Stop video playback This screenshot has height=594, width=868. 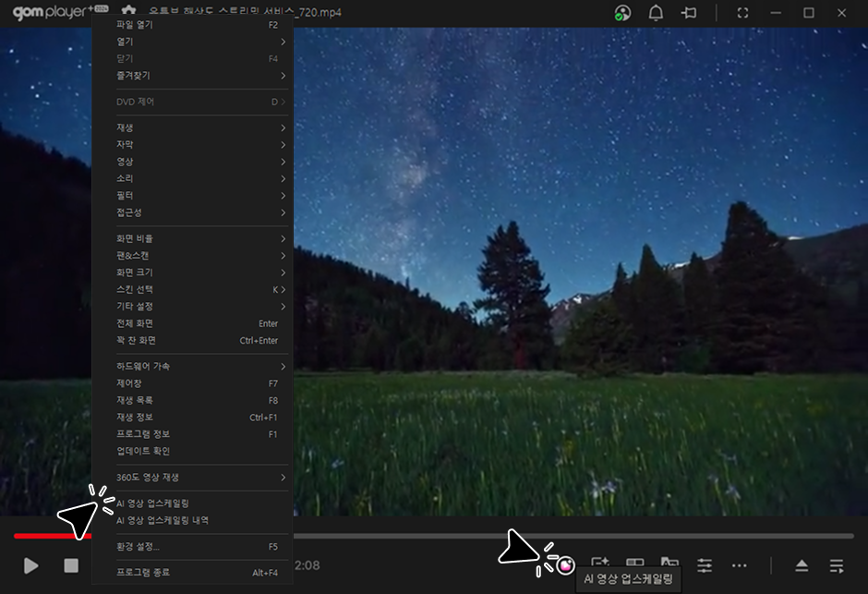71,565
